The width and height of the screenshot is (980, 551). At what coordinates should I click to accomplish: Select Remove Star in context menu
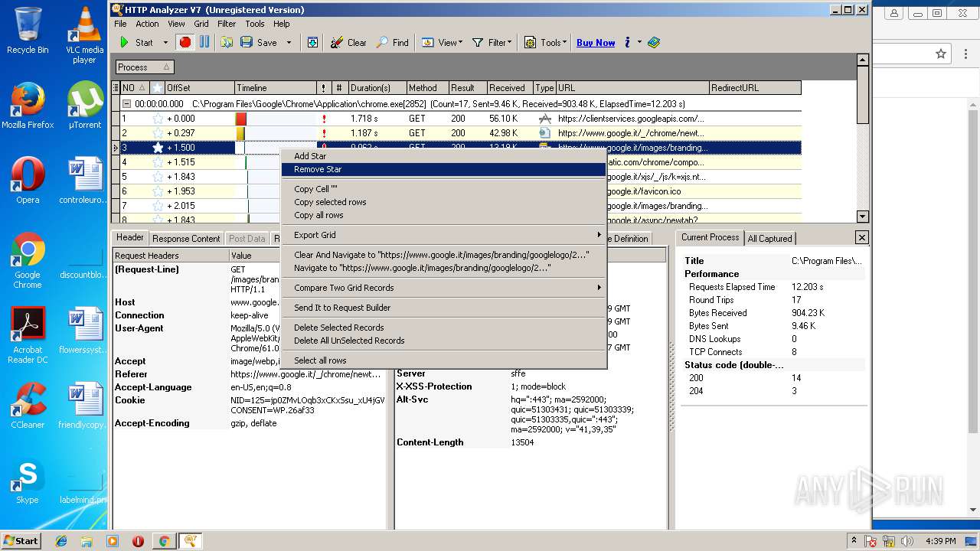(x=444, y=169)
